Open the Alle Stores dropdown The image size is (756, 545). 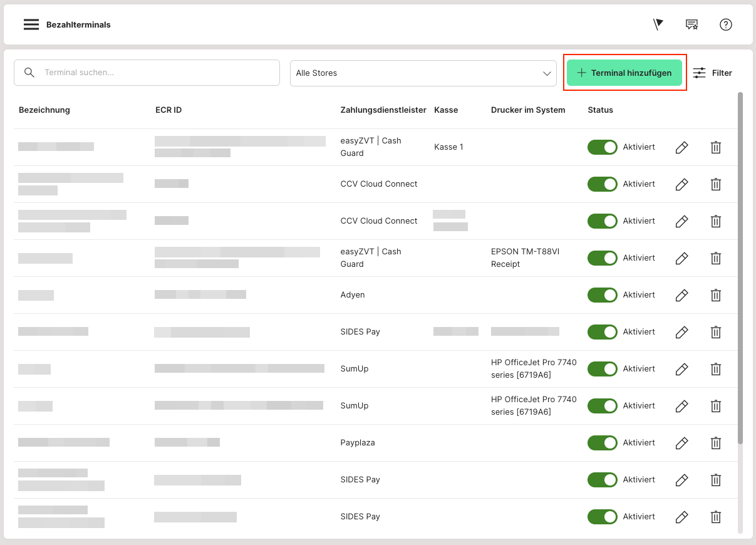[x=423, y=73]
